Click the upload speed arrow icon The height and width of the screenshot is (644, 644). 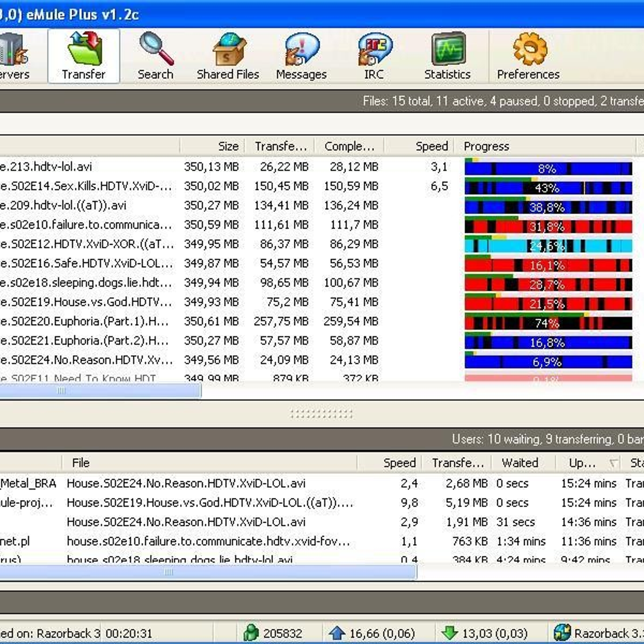[x=336, y=633]
